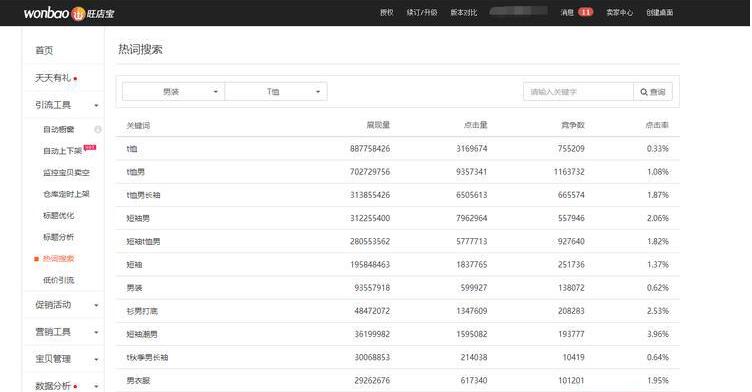This screenshot has width=752, height=392.
Task: Open the T恤 subcategory dropdown
Action: click(x=276, y=91)
